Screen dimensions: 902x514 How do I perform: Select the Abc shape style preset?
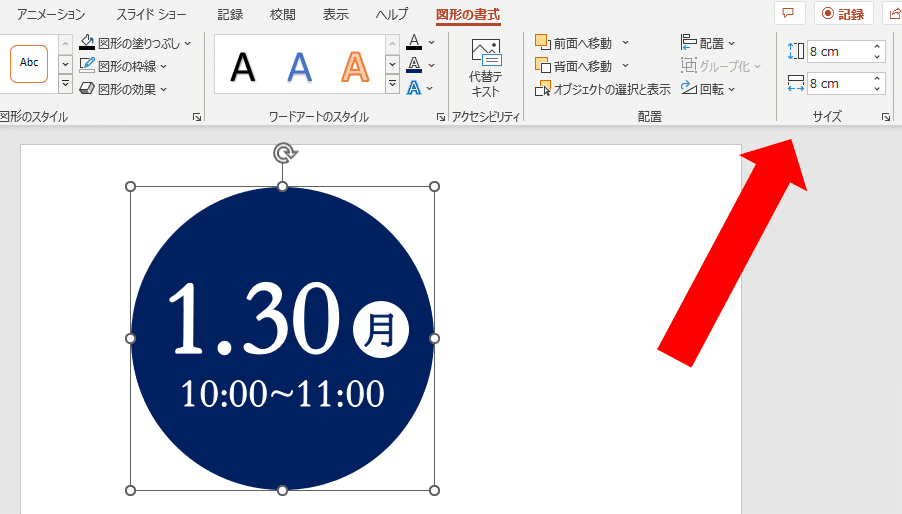click(29, 63)
